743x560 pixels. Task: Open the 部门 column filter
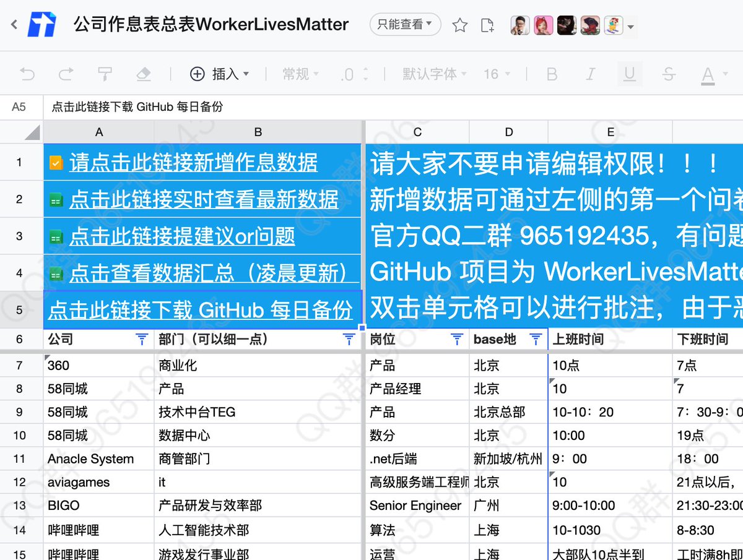pos(349,339)
